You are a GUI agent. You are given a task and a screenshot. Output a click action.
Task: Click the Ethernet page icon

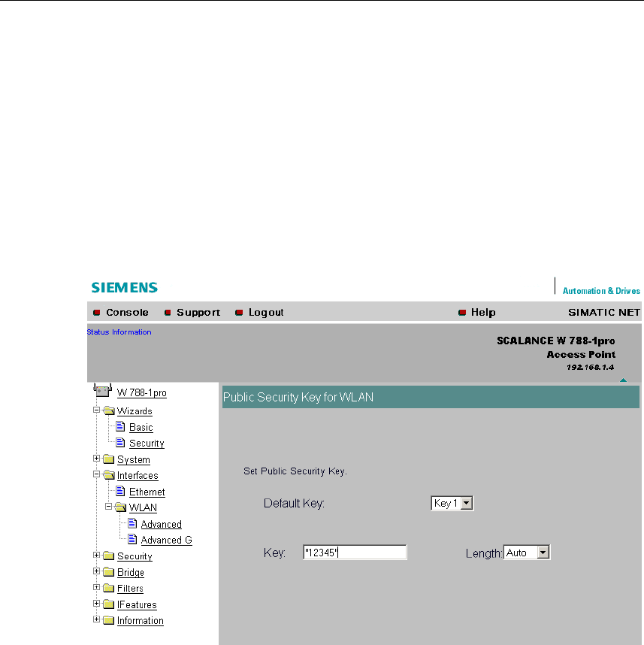coord(120,491)
